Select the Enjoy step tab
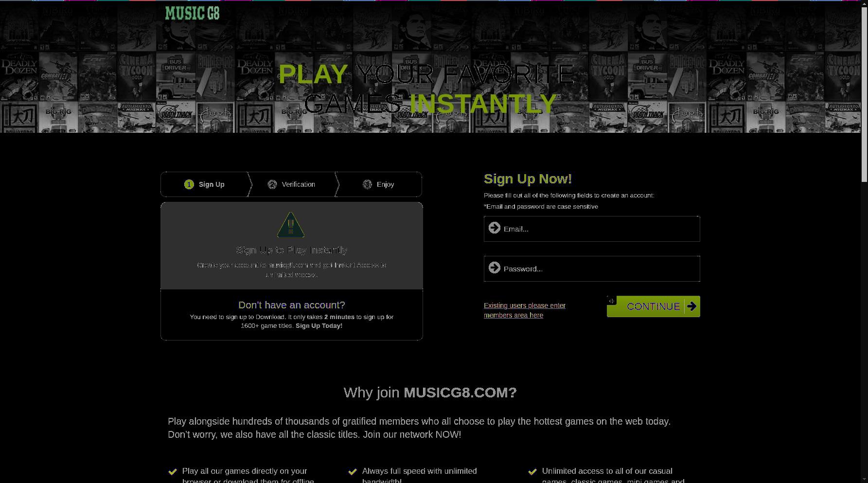 [379, 184]
